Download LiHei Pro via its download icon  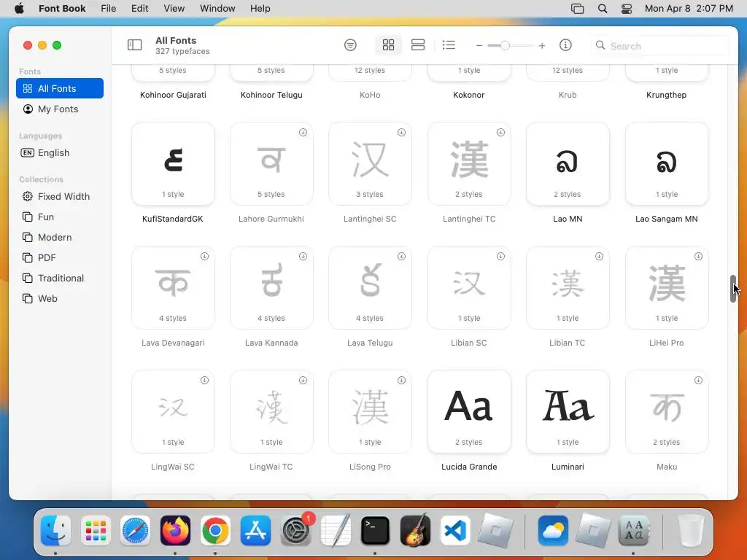[x=698, y=256]
